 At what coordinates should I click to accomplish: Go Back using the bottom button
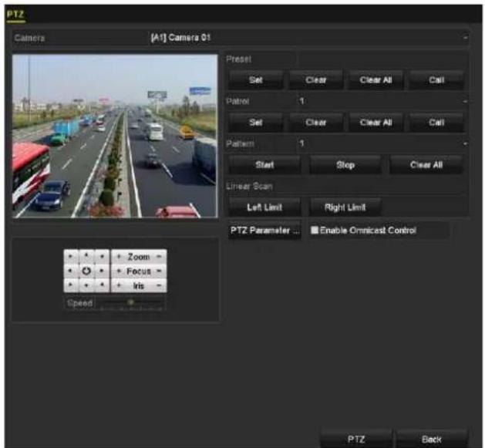tap(432, 439)
